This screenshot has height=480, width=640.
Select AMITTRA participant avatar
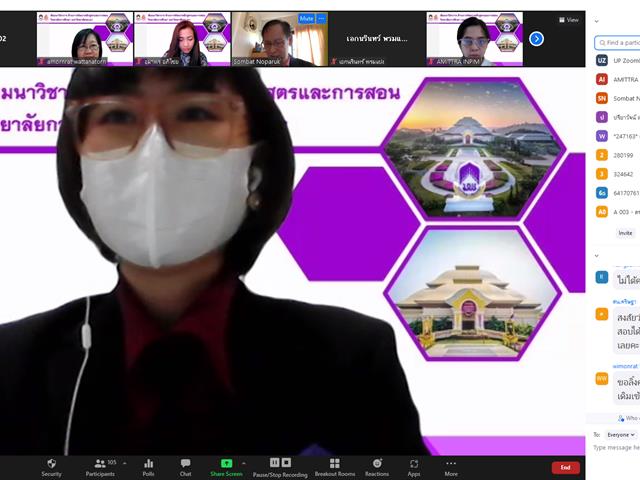[602, 79]
